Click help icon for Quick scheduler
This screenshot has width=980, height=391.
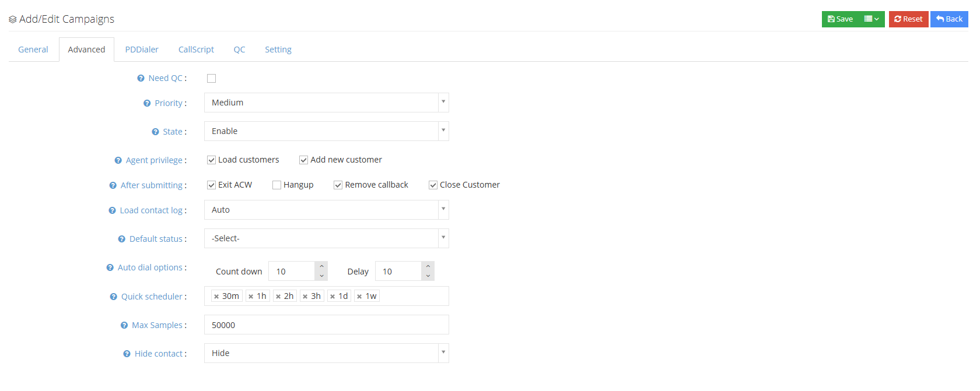[114, 297]
